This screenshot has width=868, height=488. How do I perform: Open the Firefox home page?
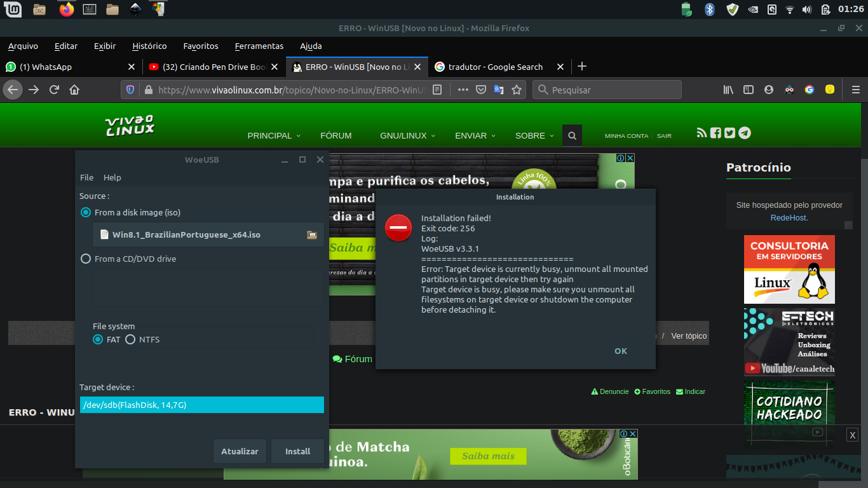coord(74,90)
